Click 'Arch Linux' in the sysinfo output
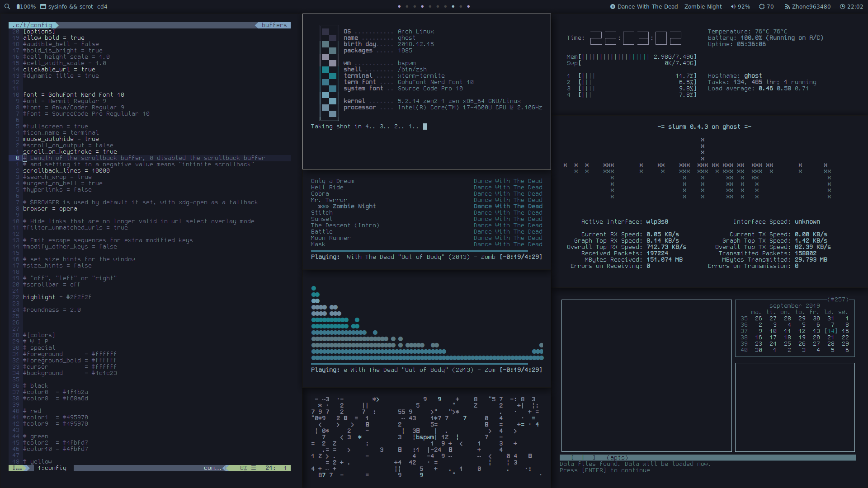 point(416,32)
